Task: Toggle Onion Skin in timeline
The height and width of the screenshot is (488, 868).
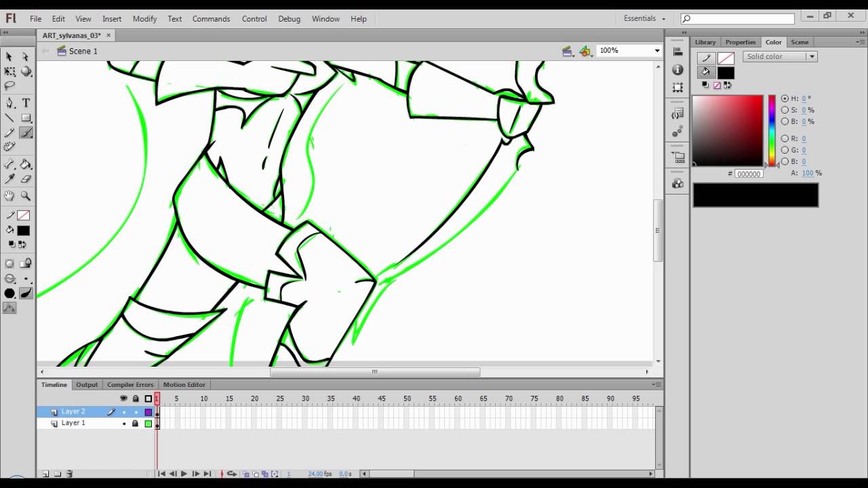Action: tap(247, 474)
